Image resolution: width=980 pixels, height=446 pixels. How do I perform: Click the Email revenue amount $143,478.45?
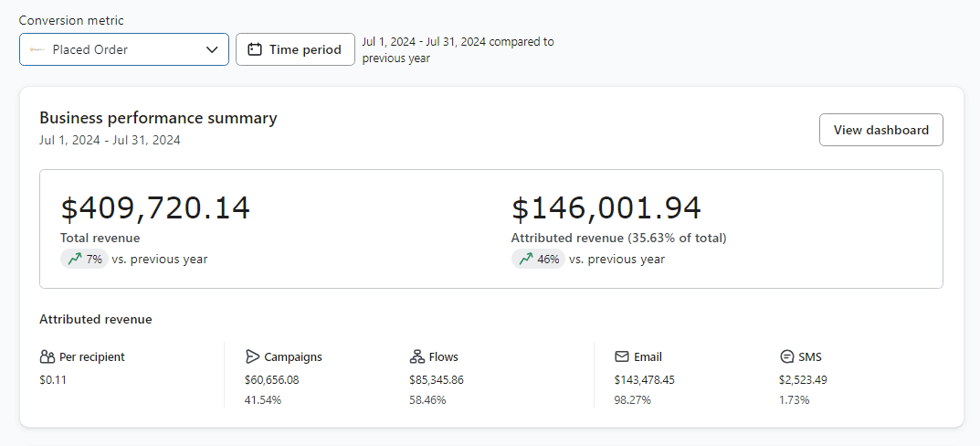click(645, 379)
